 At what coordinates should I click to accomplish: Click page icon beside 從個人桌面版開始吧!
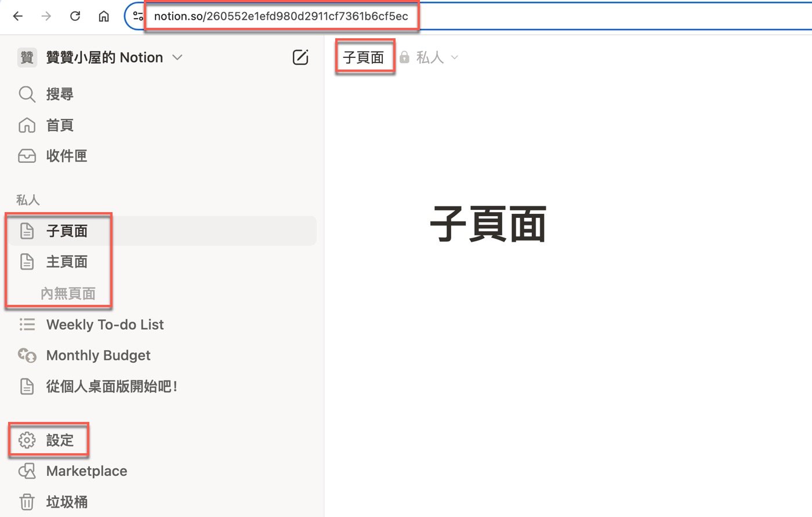[27, 387]
